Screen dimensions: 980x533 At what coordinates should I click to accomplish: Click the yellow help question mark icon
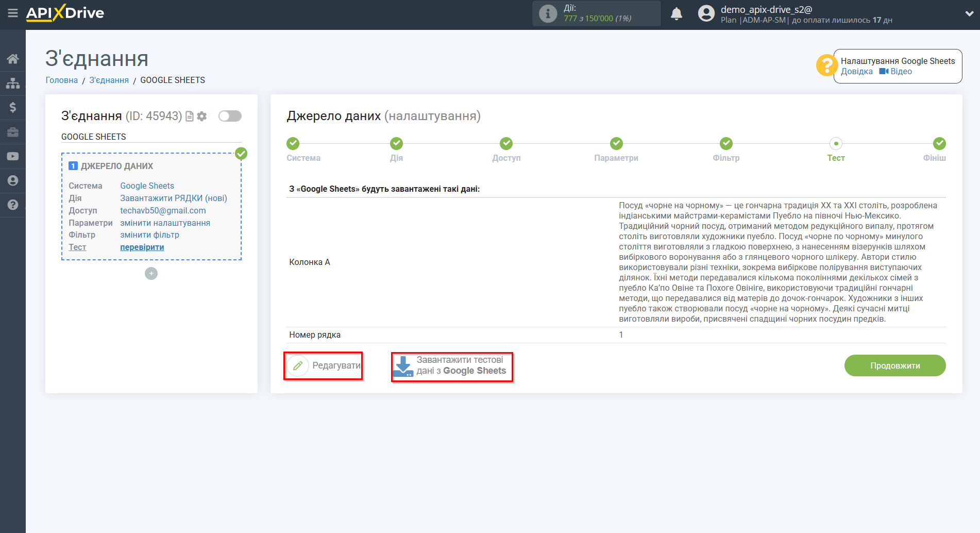[826, 65]
